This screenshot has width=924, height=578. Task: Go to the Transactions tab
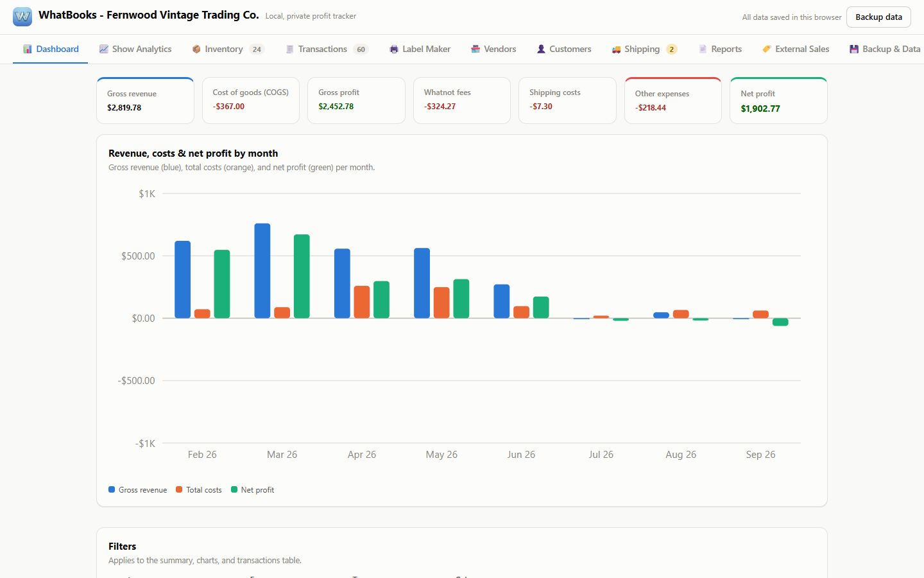point(327,49)
